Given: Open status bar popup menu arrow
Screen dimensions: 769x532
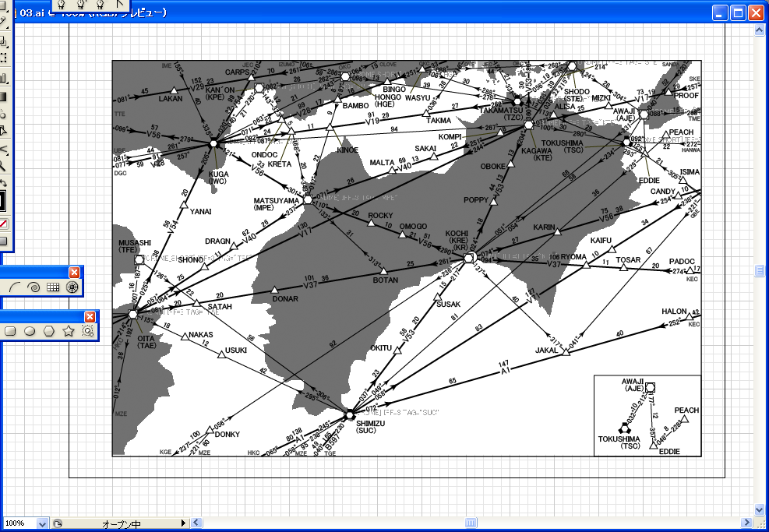Looking at the screenshot, I should tap(183, 523).
